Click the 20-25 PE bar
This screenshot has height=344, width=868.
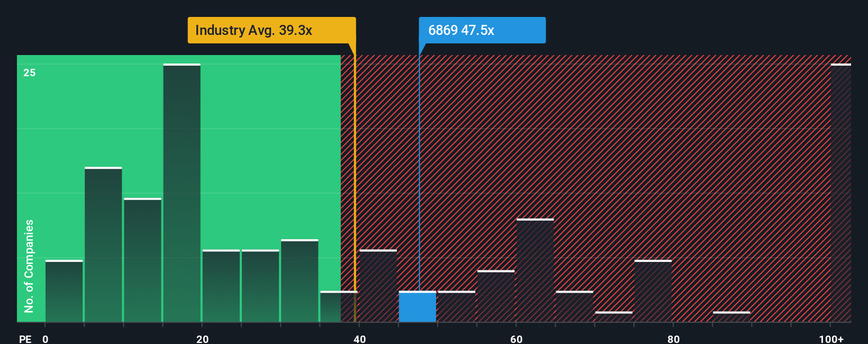tap(221, 286)
